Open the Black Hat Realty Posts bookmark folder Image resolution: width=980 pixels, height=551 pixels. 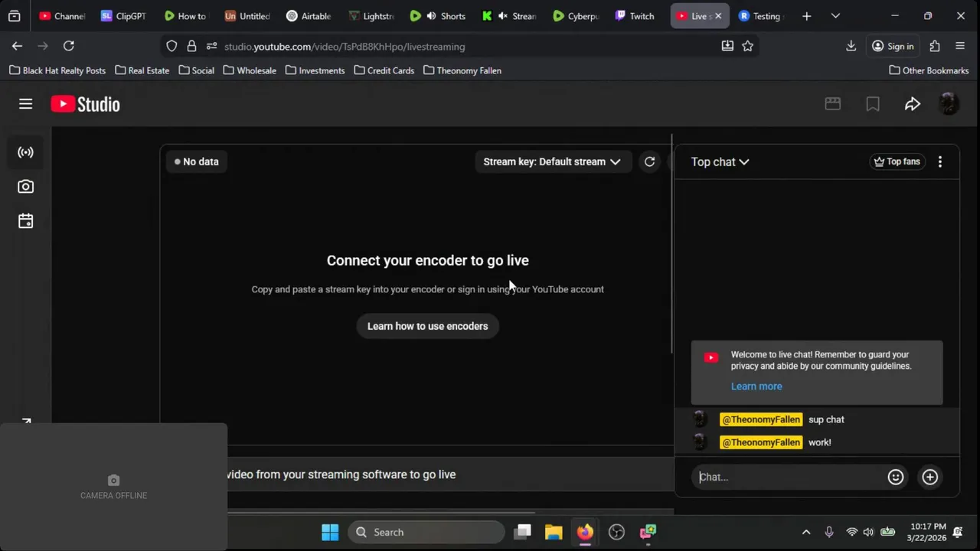click(x=57, y=70)
